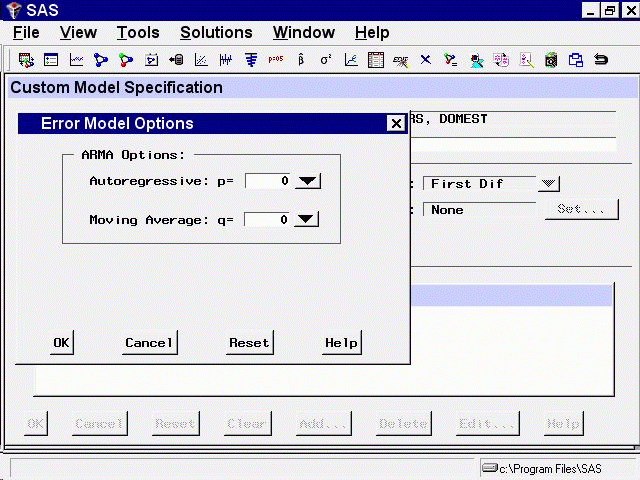Click the Autoregressive p value field
Viewport: 640px width, 480px height.
[x=269, y=181]
